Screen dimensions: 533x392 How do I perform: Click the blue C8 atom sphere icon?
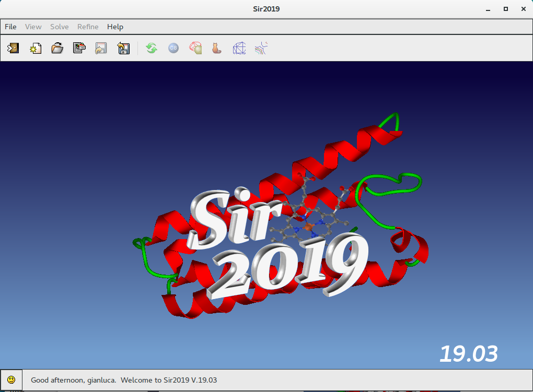pos(173,48)
